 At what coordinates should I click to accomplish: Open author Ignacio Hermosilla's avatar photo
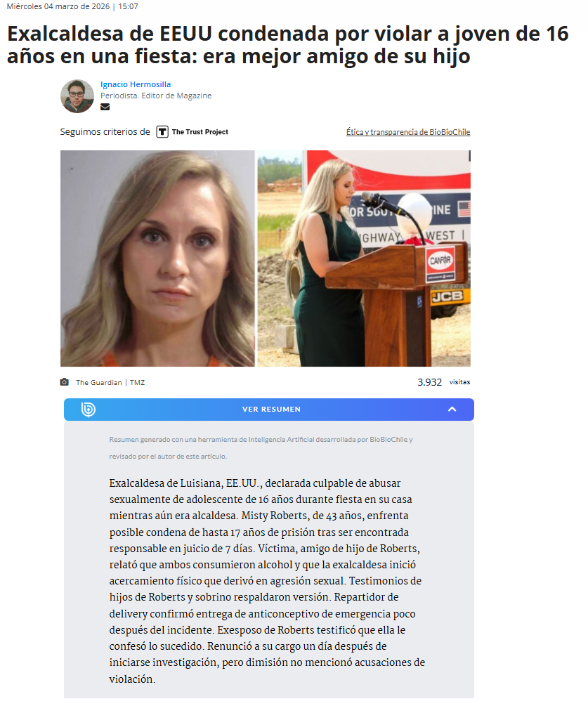[x=77, y=96]
